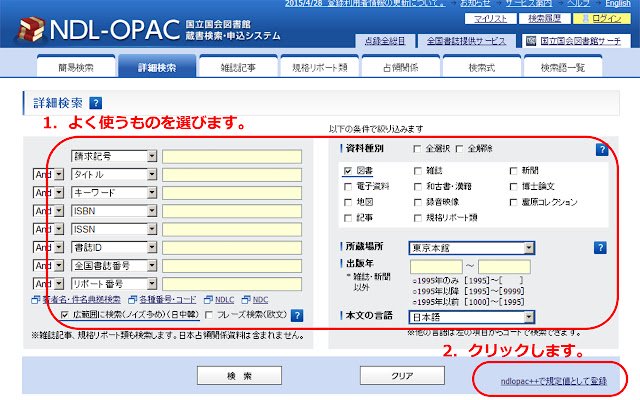Open the 著者名・件名典拠検索 link
640x400 pixels.
[x=82, y=300]
